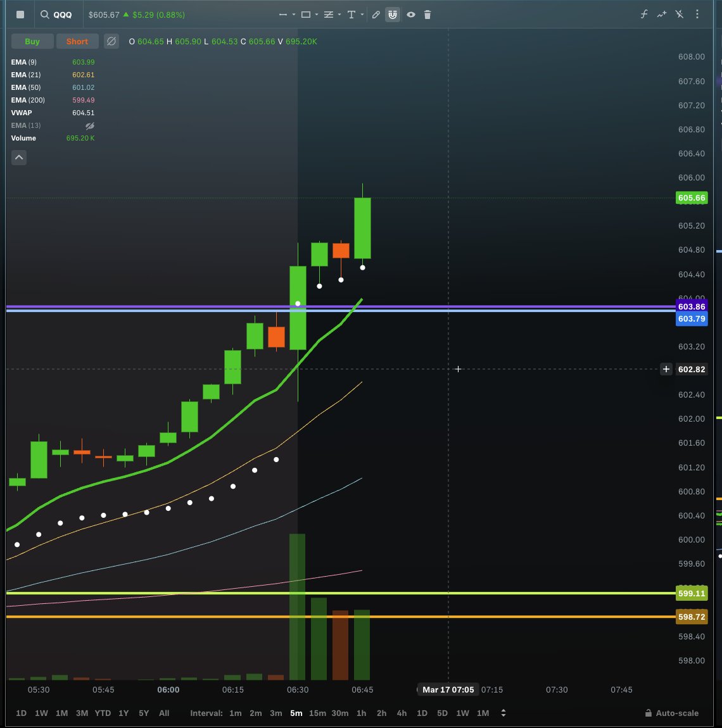Expand the interval list up-down arrows

tap(503, 713)
